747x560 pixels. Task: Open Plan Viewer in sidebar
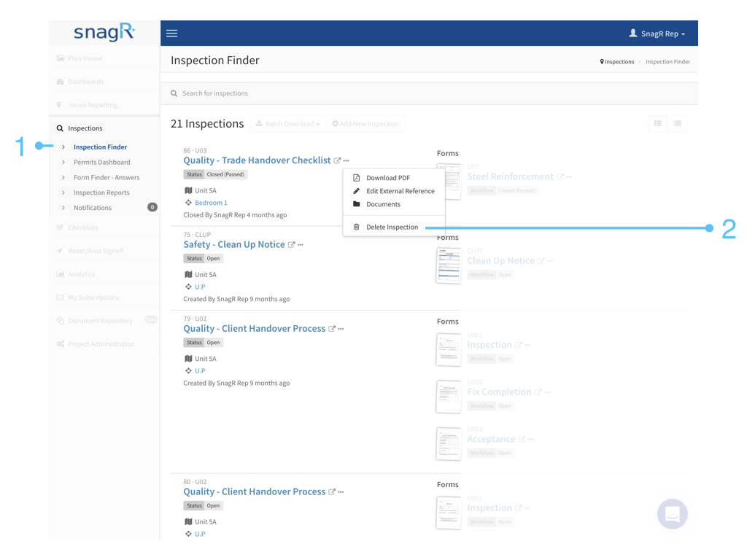[x=85, y=58]
